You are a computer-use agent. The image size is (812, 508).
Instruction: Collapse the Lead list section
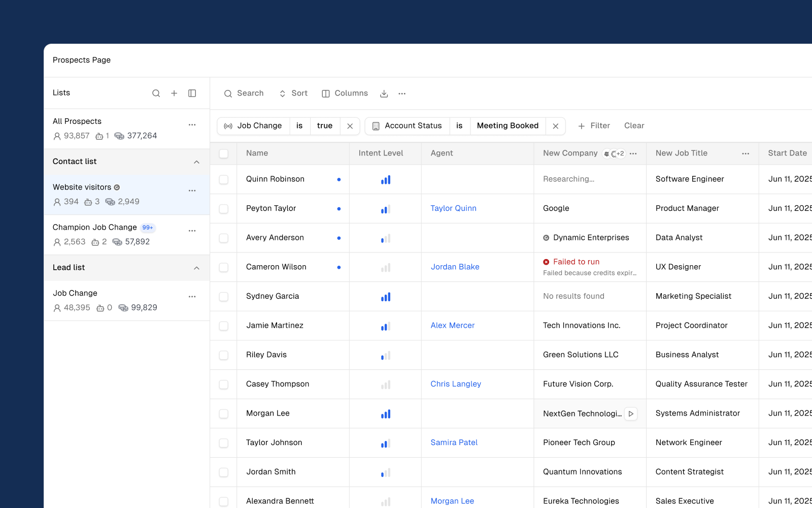tap(196, 268)
